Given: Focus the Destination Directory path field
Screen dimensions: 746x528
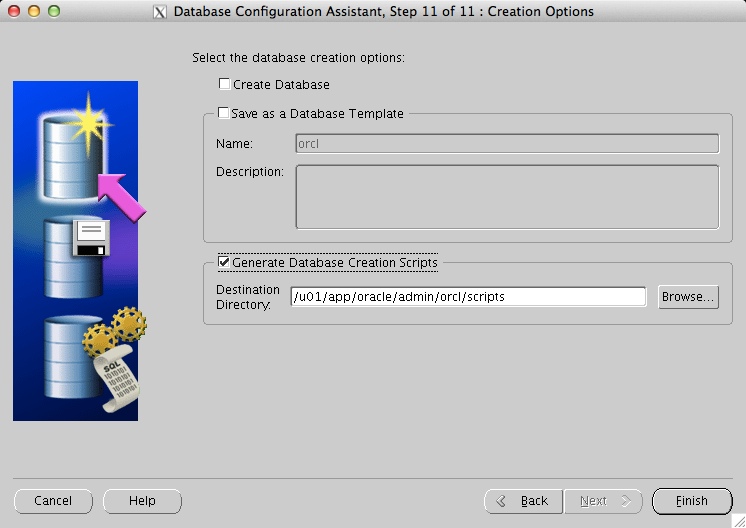Looking at the screenshot, I should (468, 297).
